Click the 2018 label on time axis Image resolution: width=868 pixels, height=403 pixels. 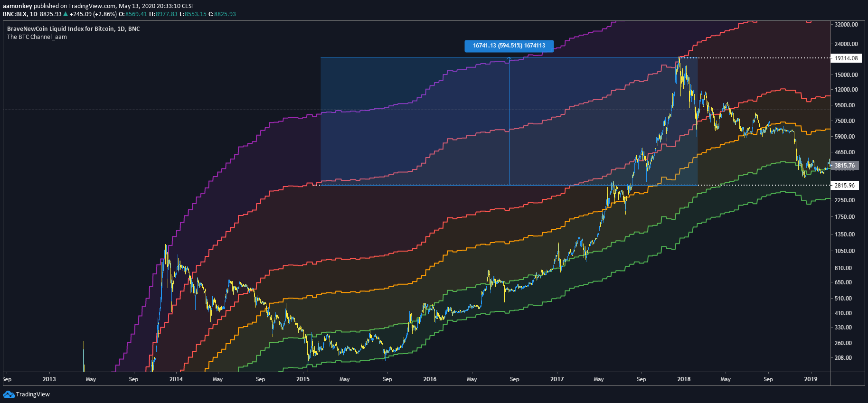click(684, 379)
